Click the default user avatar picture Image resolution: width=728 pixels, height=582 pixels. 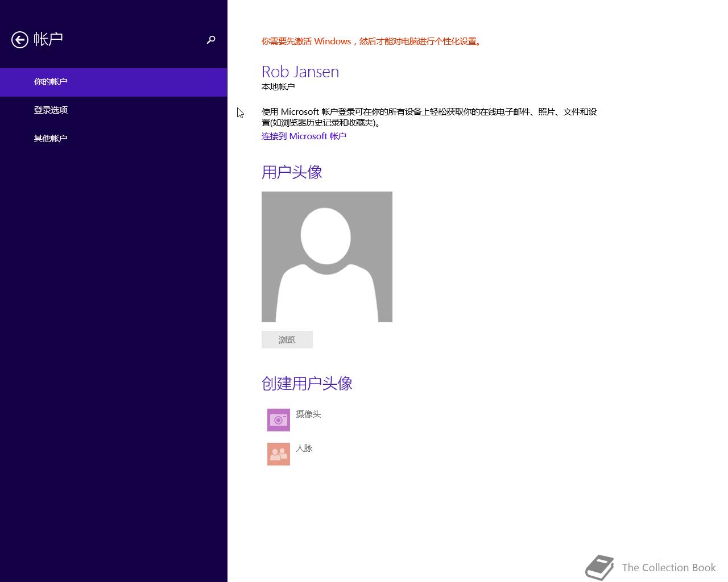pyautogui.click(x=327, y=257)
